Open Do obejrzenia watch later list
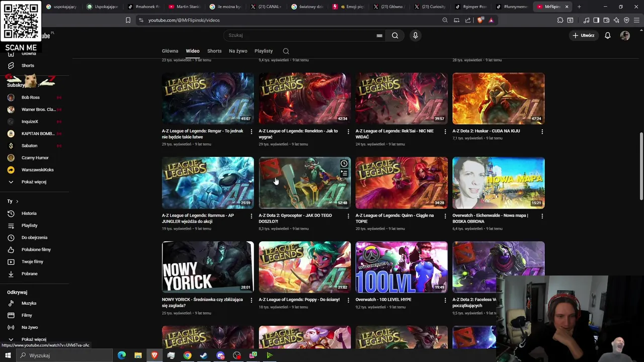This screenshot has height=362, width=644. pos(34,237)
